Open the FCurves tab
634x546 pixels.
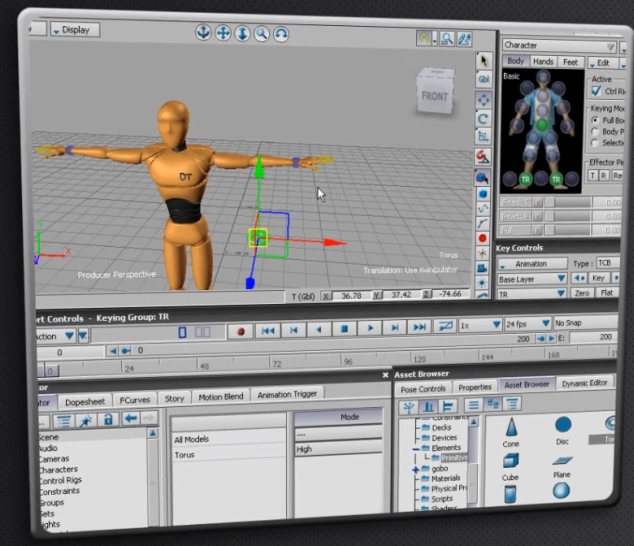(135, 400)
